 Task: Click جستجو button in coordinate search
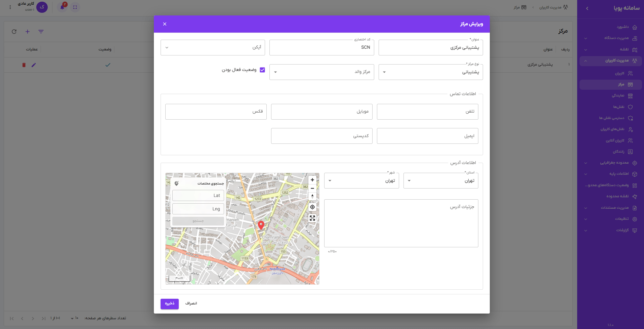tap(198, 221)
